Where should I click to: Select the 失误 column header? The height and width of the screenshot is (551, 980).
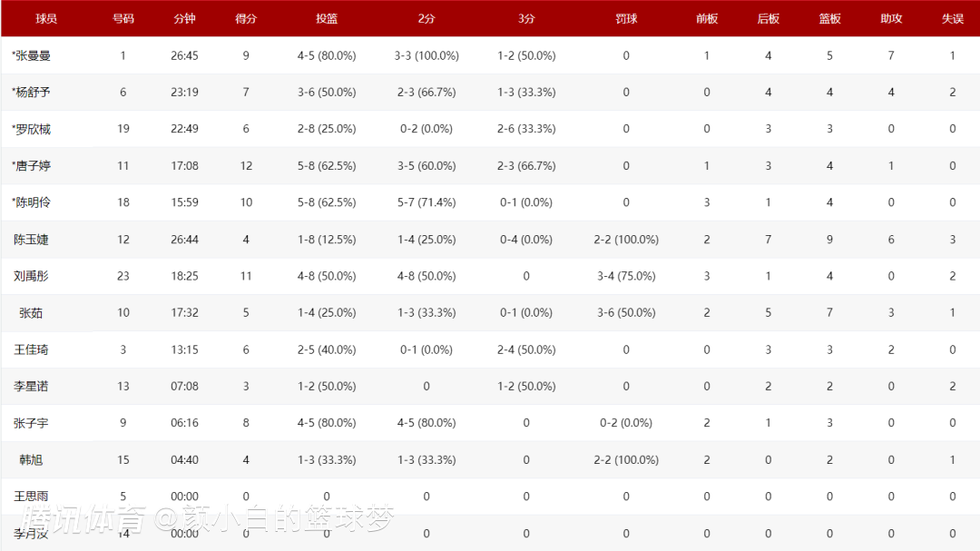tap(953, 18)
